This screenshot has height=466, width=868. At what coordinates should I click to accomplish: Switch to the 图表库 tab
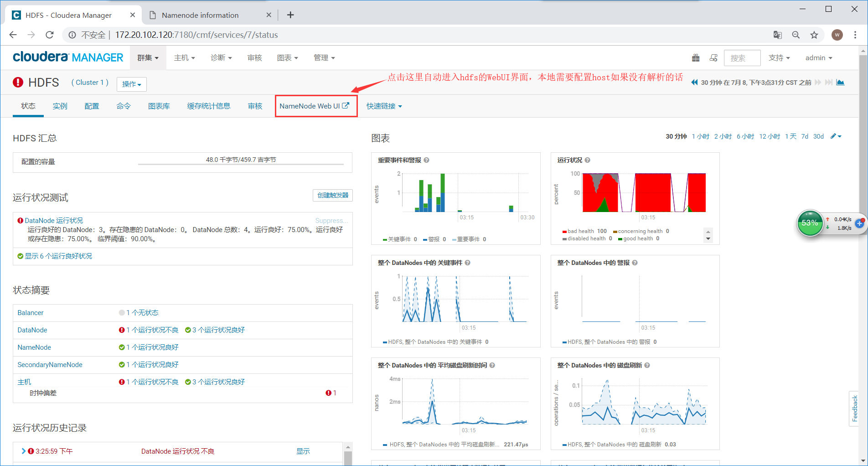click(159, 106)
